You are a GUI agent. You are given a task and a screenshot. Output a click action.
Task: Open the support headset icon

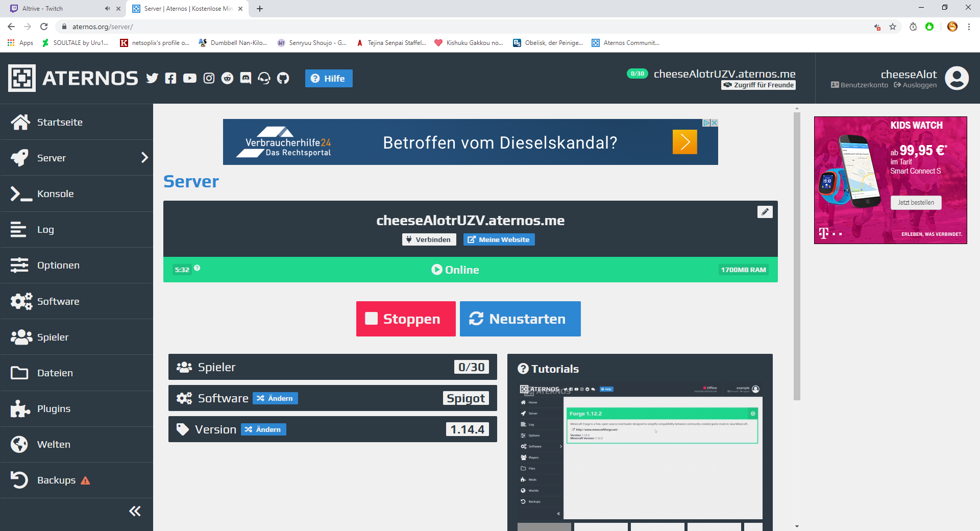click(264, 78)
